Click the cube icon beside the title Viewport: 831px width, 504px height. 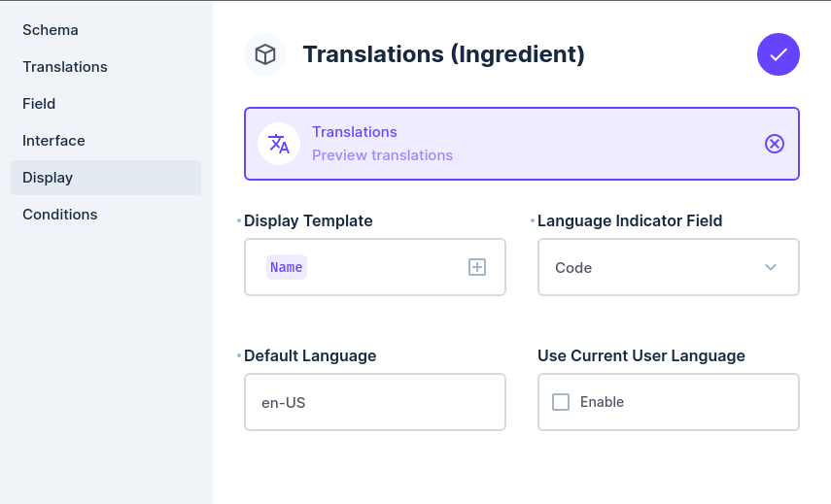tap(265, 54)
